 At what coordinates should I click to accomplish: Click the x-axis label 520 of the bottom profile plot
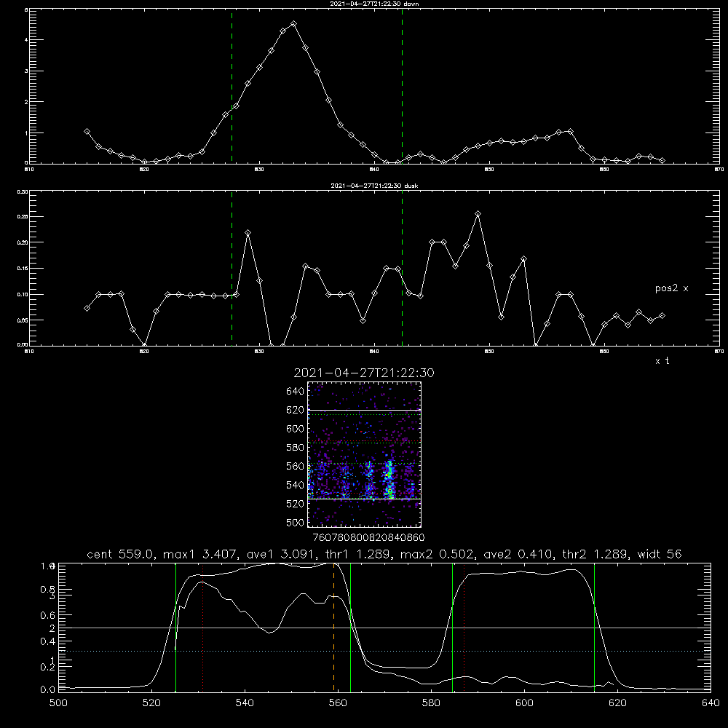(x=151, y=703)
